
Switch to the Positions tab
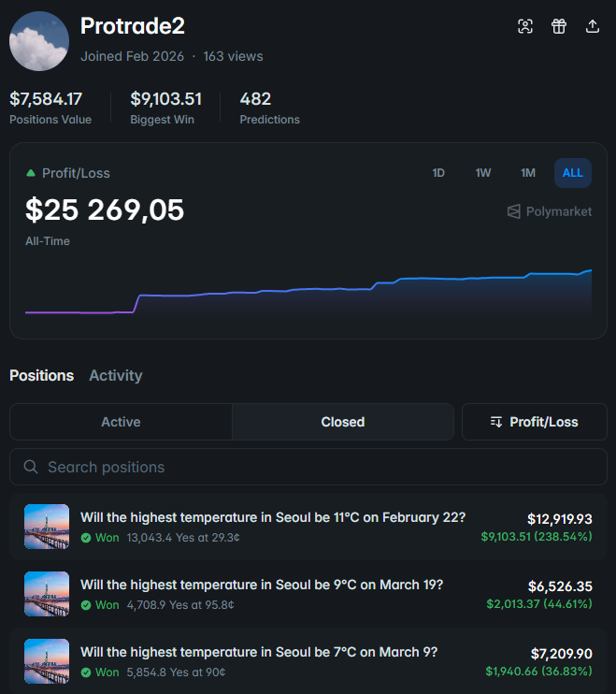(41, 375)
